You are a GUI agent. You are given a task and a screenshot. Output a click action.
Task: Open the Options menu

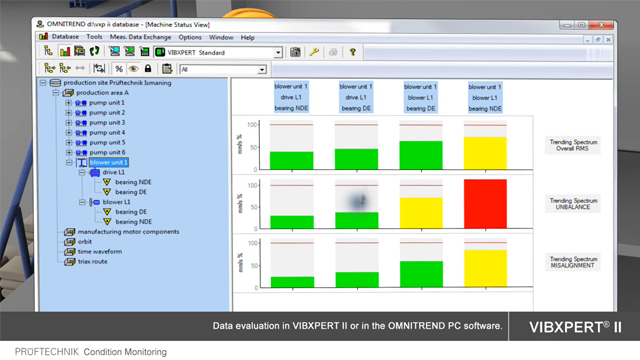point(190,37)
